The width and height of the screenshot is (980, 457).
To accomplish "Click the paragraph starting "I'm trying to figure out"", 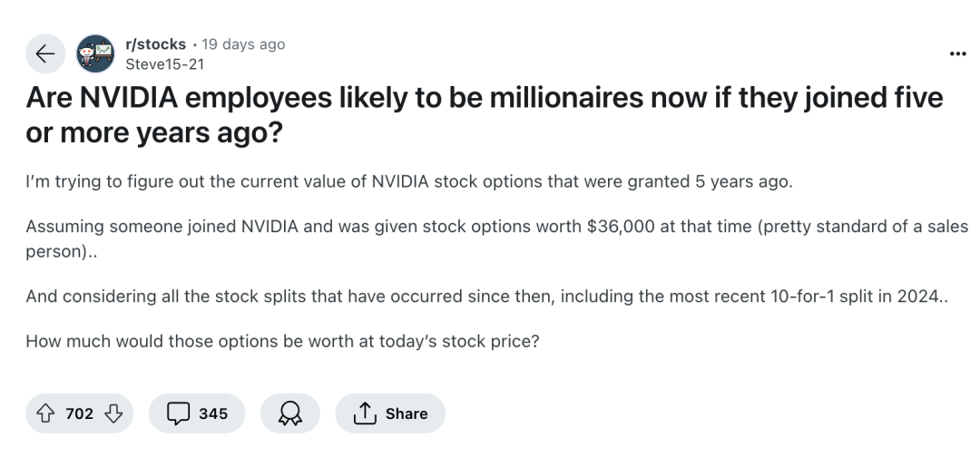I will tap(409, 181).
